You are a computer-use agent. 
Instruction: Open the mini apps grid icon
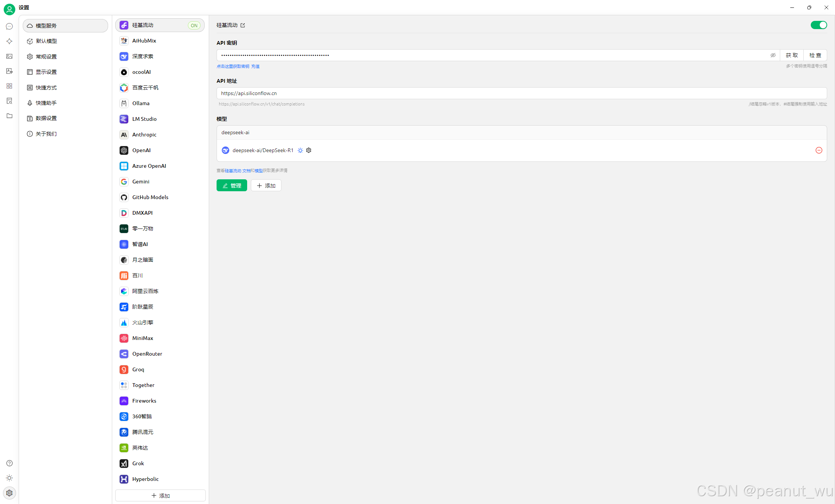click(x=9, y=86)
